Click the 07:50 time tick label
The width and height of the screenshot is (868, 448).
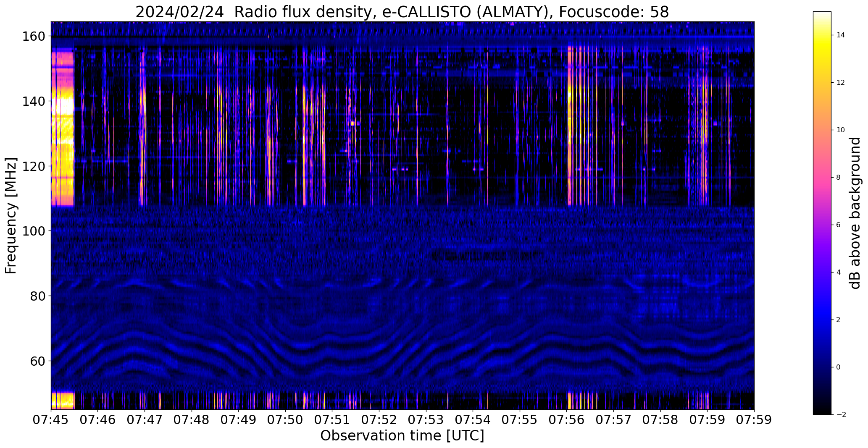(286, 420)
